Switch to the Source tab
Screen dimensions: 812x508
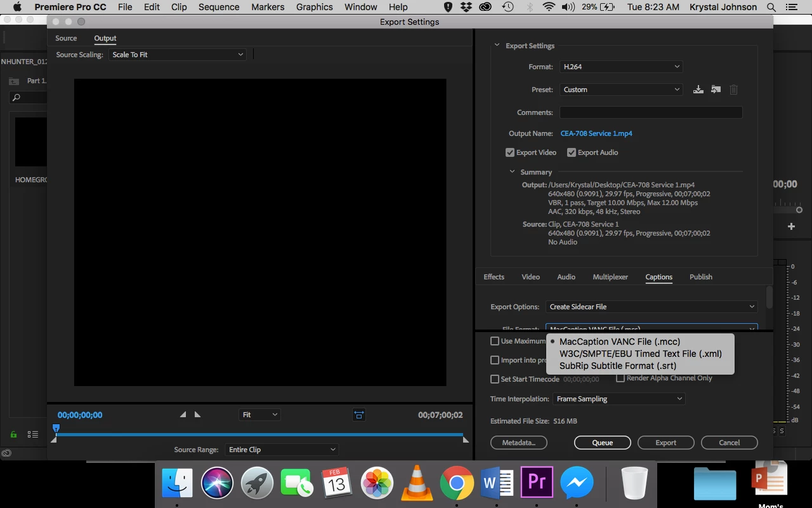click(x=66, y=38)
